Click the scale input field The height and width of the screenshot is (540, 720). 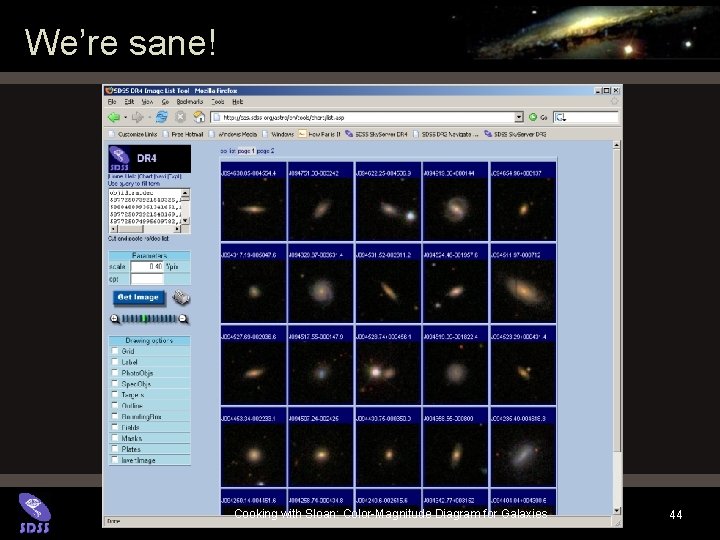147,266
